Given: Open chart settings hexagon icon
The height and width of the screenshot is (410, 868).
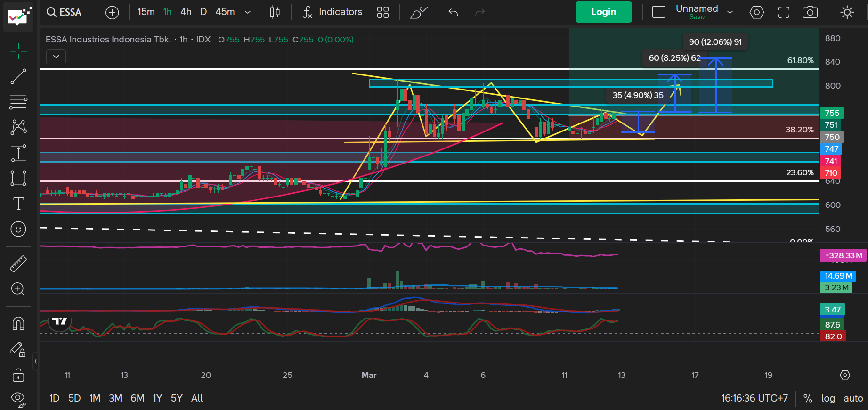Looking at the screenshot, I should tap(756, 12).
